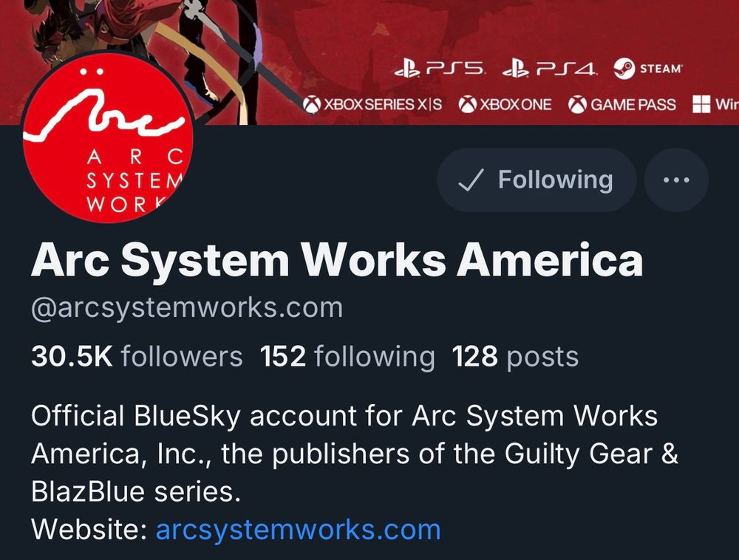Open the three-dot more options menu
This screenshot has width=739, height=560.
coord(676,180)
